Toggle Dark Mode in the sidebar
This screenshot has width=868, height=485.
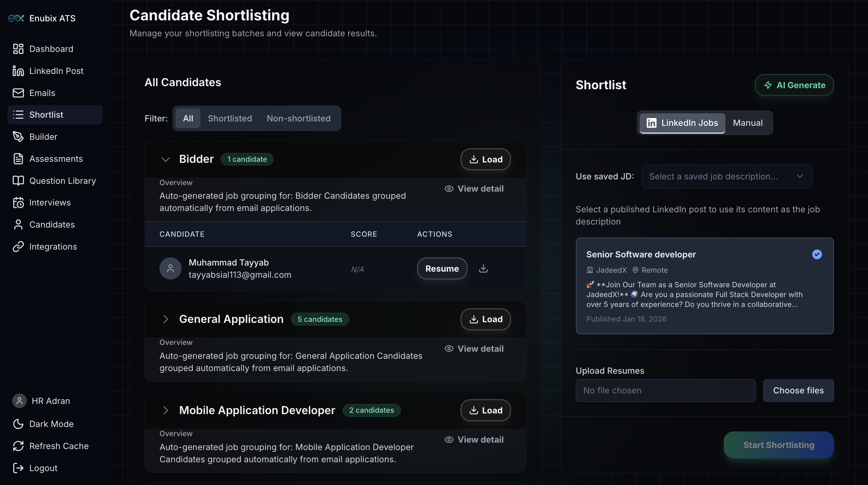18,424
